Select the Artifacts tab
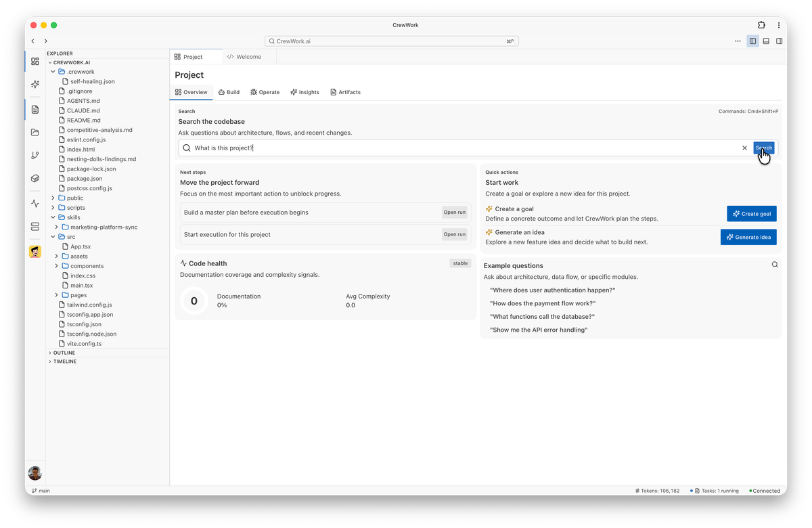 point(345,92)
